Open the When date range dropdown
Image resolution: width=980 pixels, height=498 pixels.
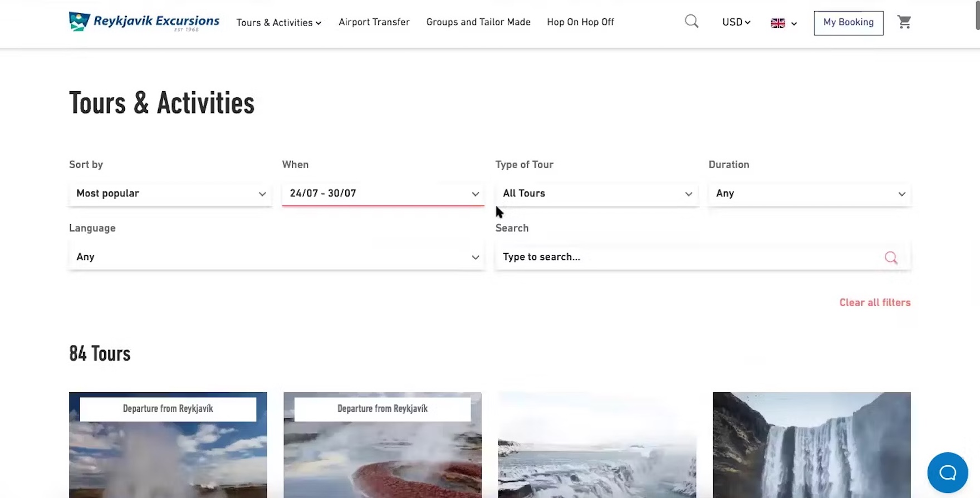point(383,194)
